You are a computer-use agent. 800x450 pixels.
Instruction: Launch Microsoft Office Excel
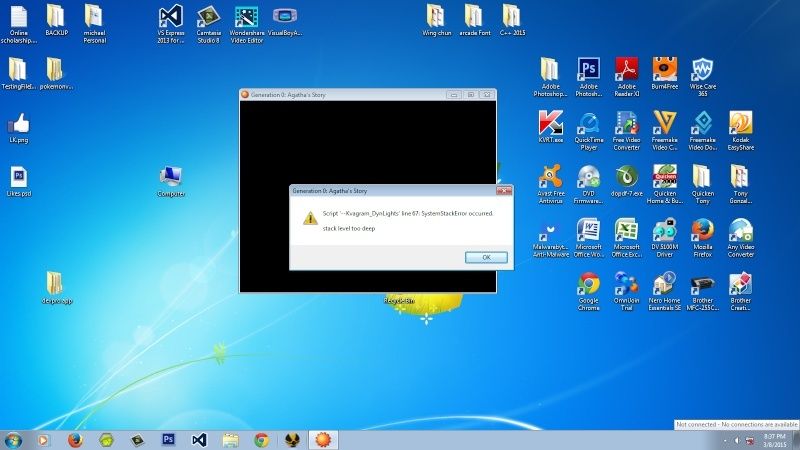click(x=627, y=238)
